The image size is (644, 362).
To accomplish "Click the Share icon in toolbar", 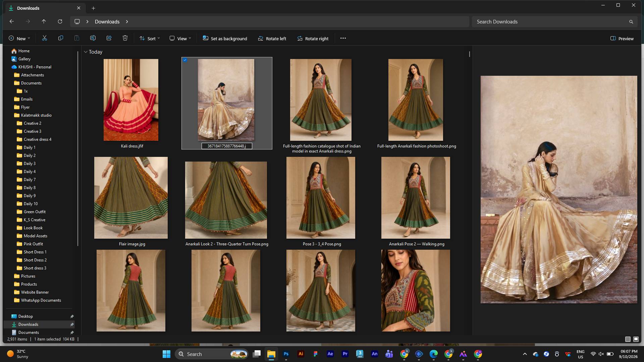I will coord(109,38).
